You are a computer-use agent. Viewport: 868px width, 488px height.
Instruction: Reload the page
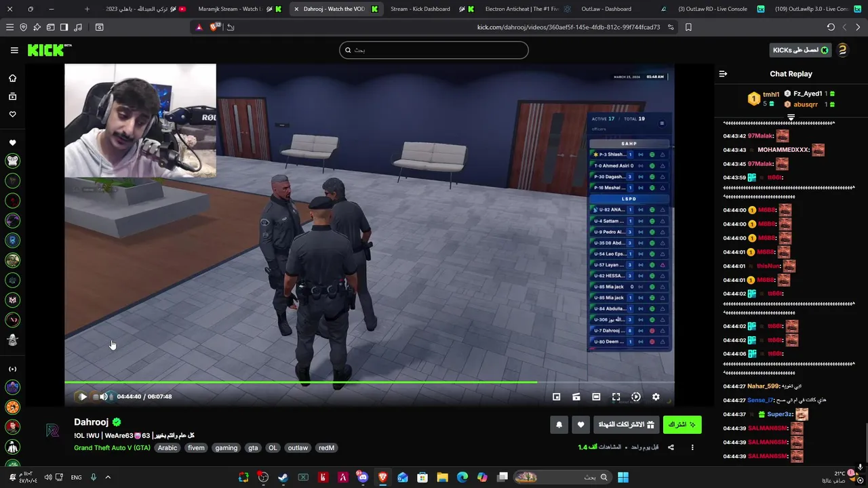tap(831, 27)
